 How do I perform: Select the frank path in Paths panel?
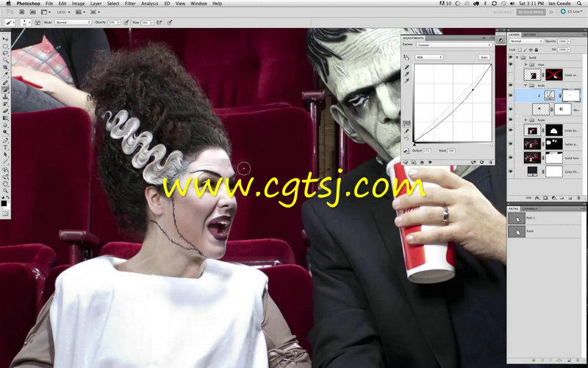545,231
